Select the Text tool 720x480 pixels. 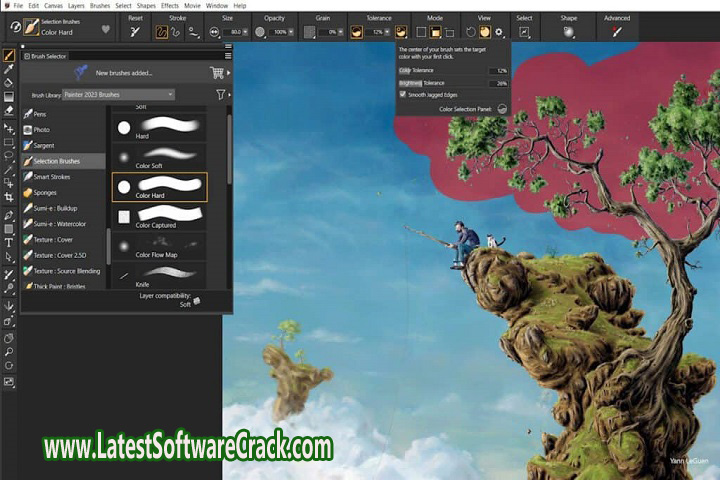9,243
